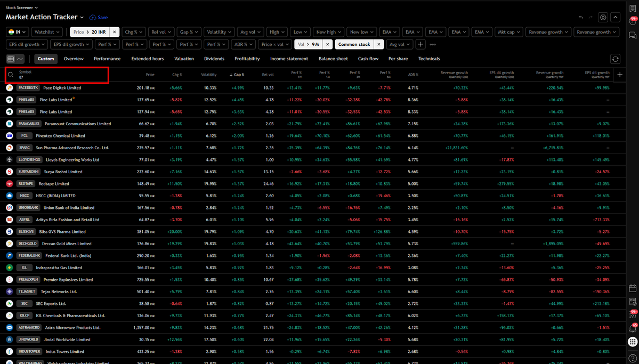Open the Price × vol filter dropdown
Image resolution: width=639 pixels, height=364 pixels.
[275, 44]
